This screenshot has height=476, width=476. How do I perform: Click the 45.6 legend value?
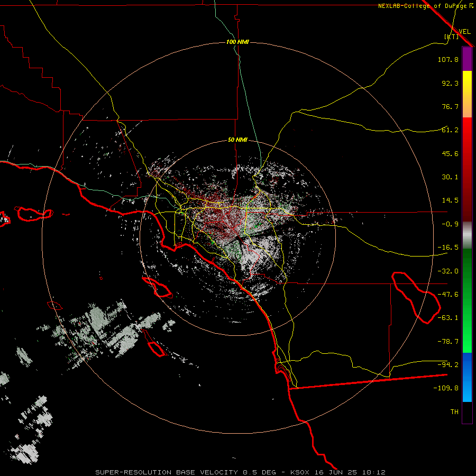coord(450,153)
